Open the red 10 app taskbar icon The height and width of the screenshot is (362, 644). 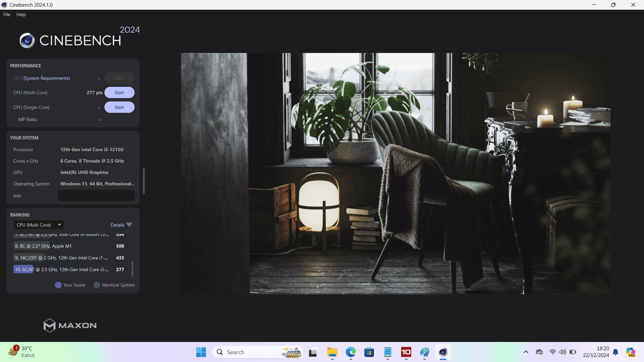coord(406,352)
